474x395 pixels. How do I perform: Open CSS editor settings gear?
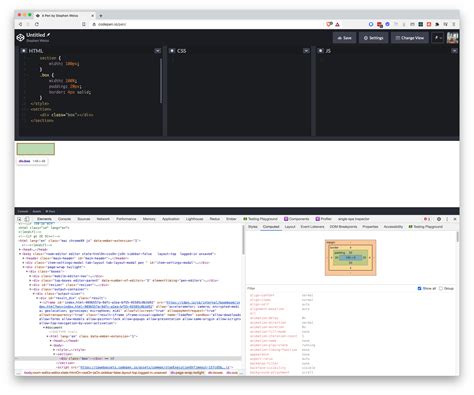pyautogui.click(x=172, y=51)
